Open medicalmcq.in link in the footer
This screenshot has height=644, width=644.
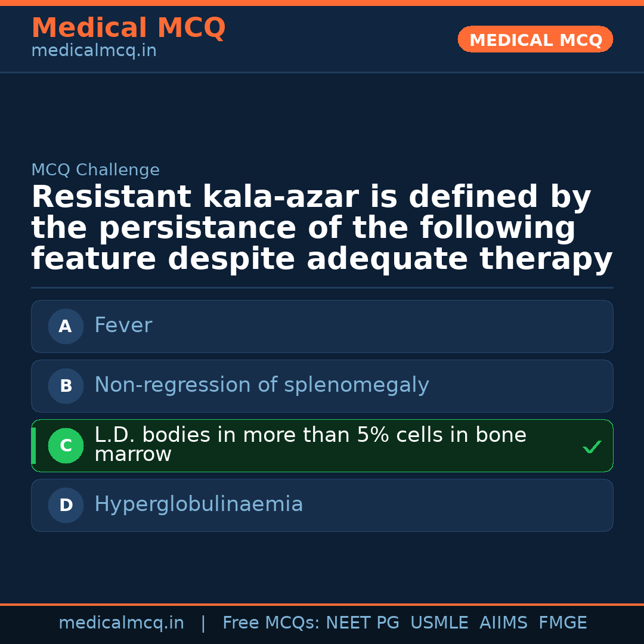coord(121,623)
